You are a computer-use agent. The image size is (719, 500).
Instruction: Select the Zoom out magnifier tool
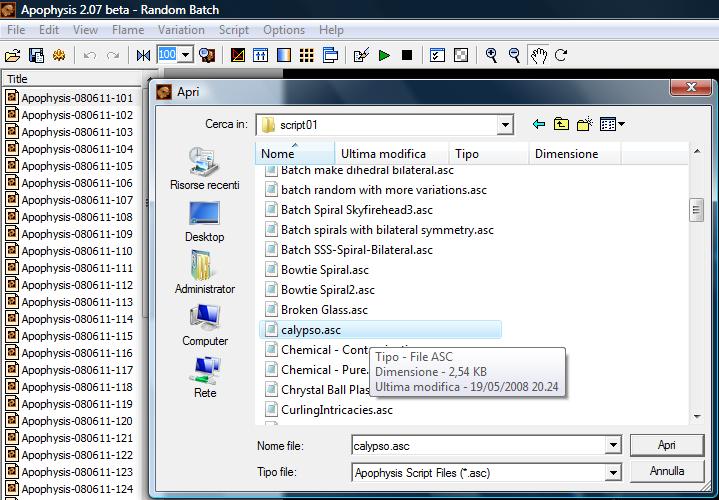(514, 56)
